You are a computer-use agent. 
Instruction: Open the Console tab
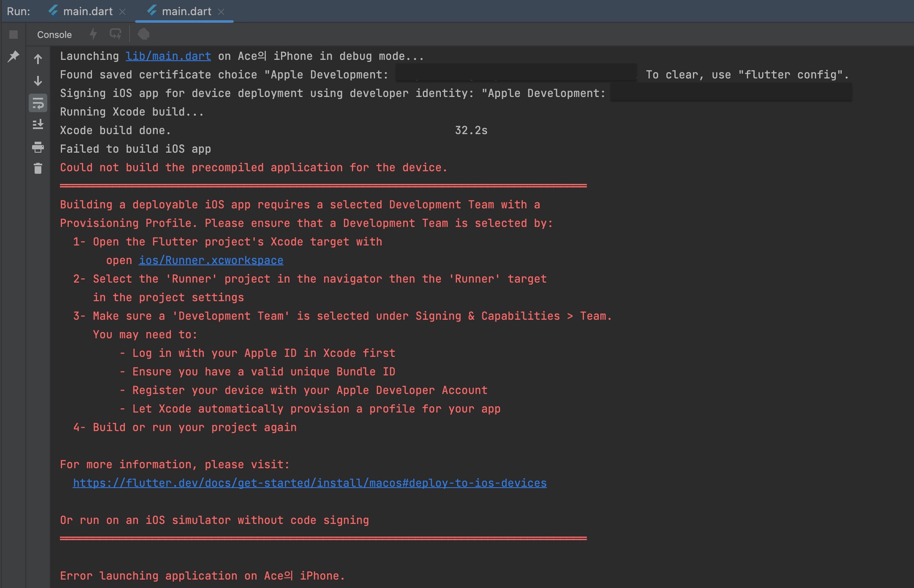[54, 35]
